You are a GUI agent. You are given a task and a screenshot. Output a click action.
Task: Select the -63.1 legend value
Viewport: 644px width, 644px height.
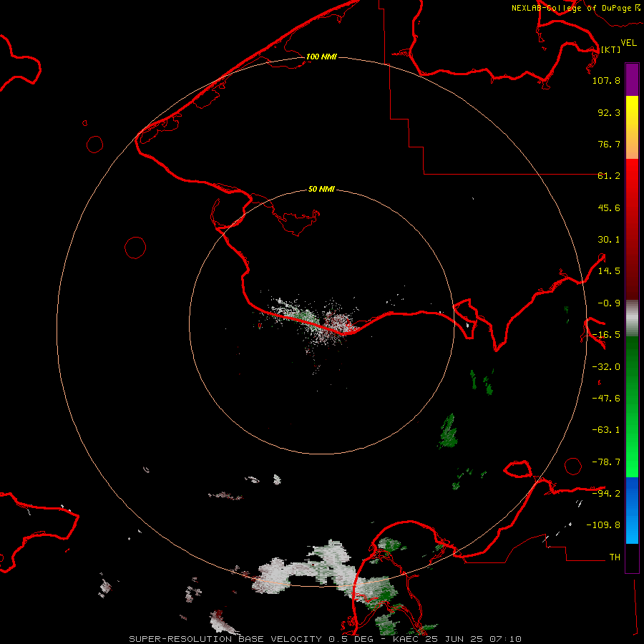tap(606, 430)
